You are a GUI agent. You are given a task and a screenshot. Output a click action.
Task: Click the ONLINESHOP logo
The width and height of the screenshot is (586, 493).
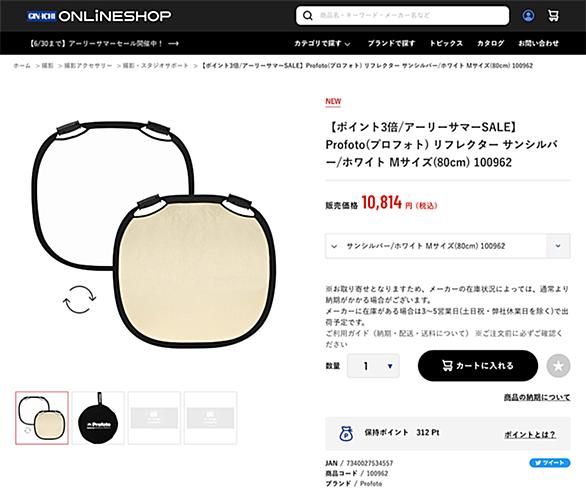(x=99, y=16)
